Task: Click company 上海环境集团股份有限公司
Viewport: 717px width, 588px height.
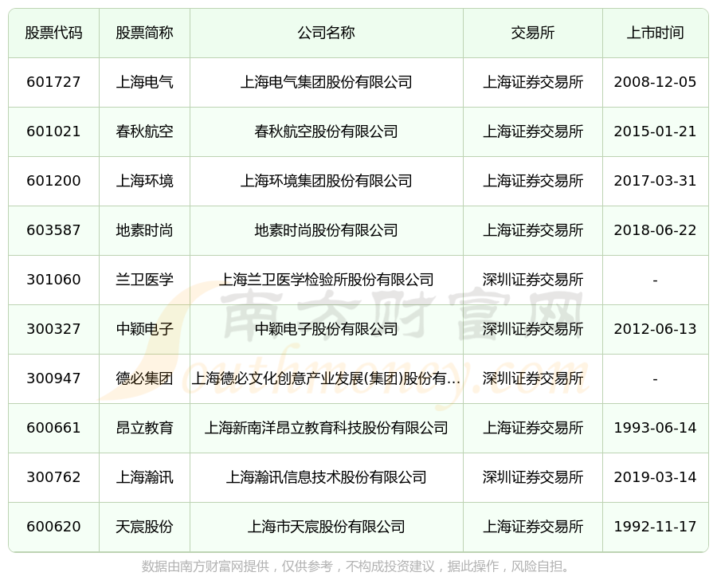Action: [x=327, y=181]
